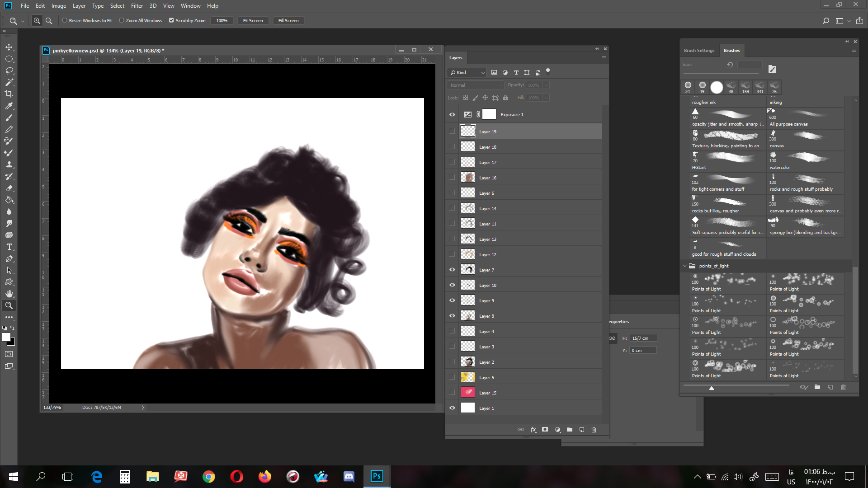Select the Type tool
Screen dimensions: 868x488
tap(9, 247)
